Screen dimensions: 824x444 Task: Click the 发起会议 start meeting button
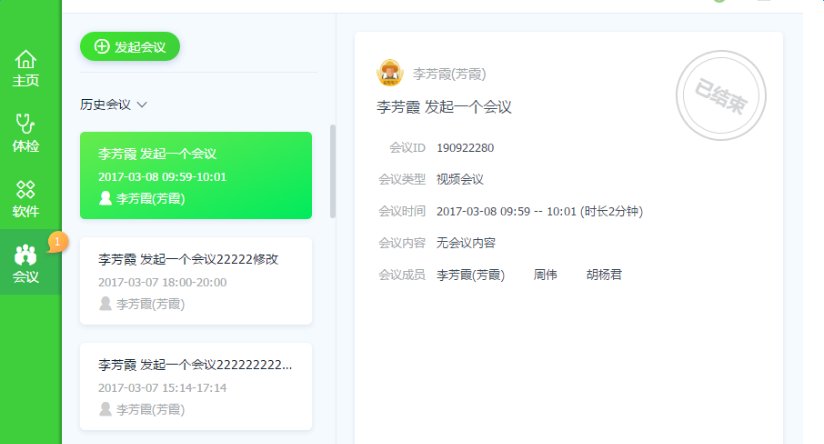pos(130,47)
